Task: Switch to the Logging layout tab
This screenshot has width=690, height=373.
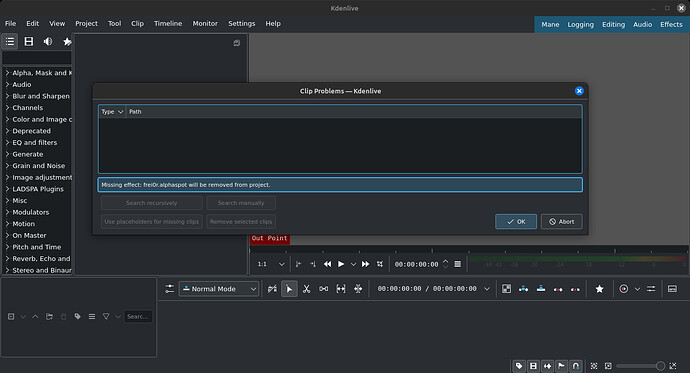Action: tap(580, 25)
